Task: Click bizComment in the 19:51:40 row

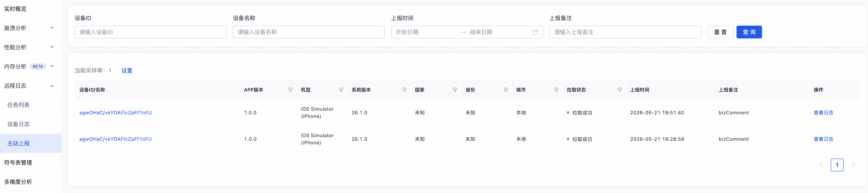Action: coord(734,113)
